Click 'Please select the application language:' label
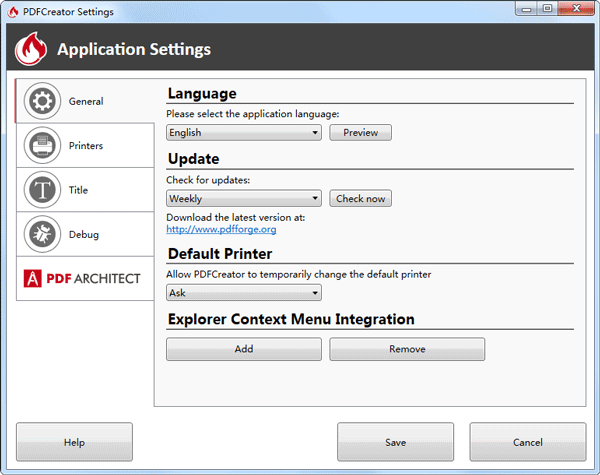This screenshot has width=600, height=475. 253,114
